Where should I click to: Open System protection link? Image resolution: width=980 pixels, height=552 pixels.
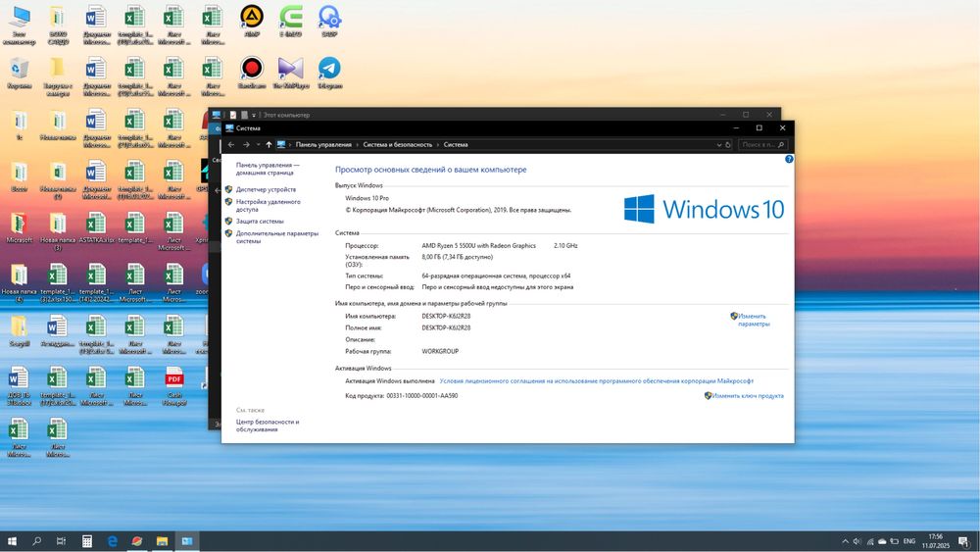click(260, 222)
